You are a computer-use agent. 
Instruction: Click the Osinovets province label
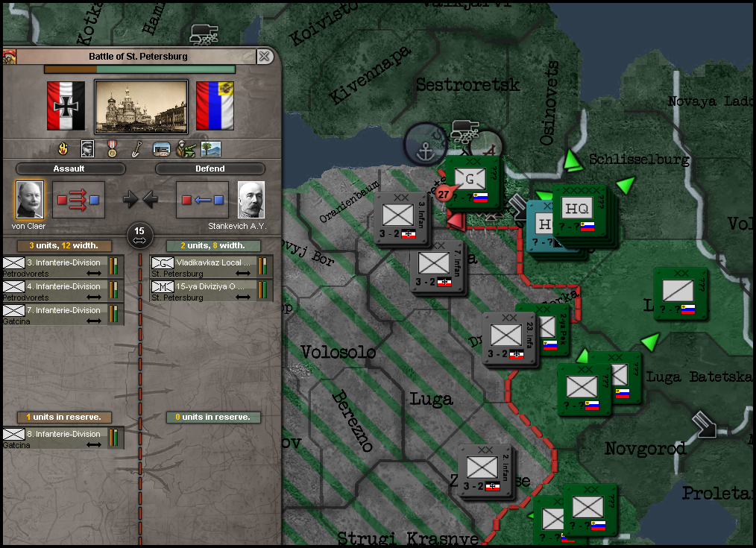(549, 103)
